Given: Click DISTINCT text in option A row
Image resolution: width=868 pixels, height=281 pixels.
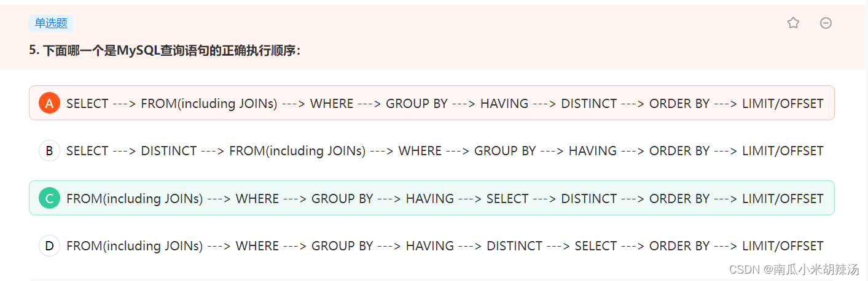Looking at the screenshot, I should point(588,104).
